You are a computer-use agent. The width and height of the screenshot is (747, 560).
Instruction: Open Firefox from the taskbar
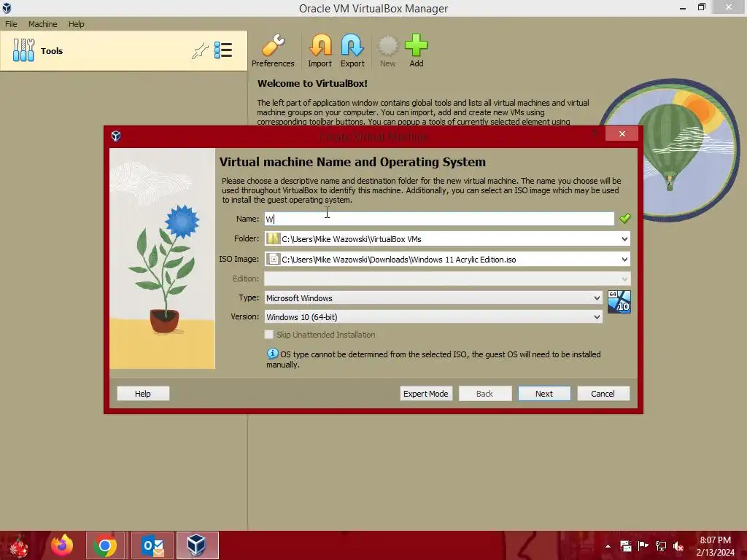tap(62, 545)
